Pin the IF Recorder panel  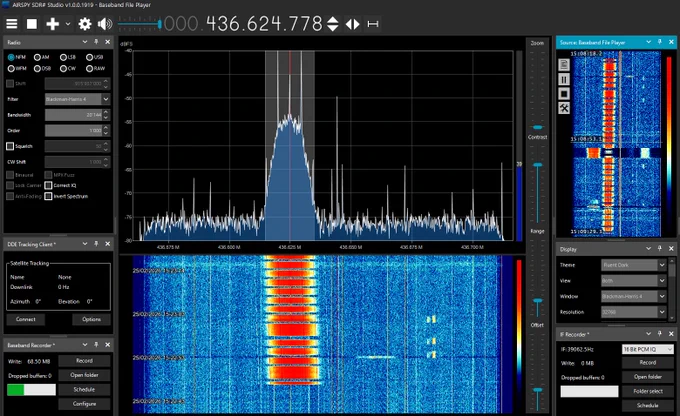(660, 334)
